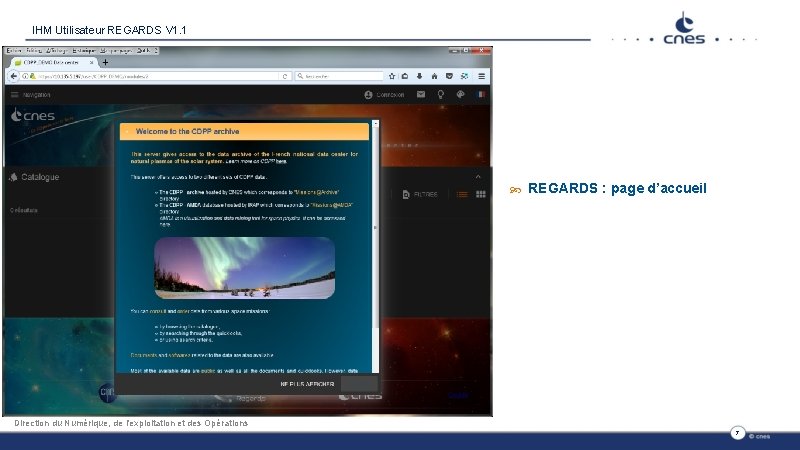Open the Outils menu

pos(144,51)
